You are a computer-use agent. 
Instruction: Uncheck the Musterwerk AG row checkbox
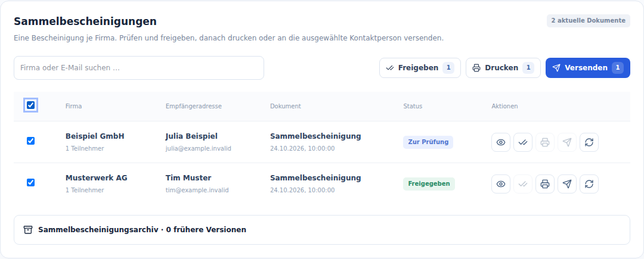tap(31, 182)
